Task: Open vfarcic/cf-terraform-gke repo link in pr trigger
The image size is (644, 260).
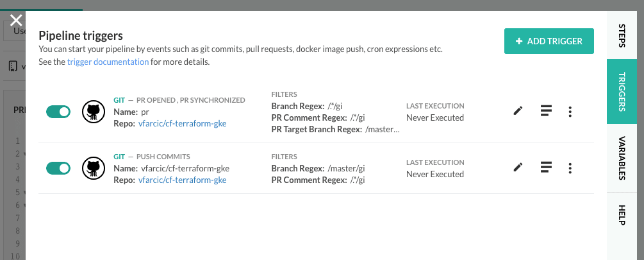Action: tap(183, 123)
